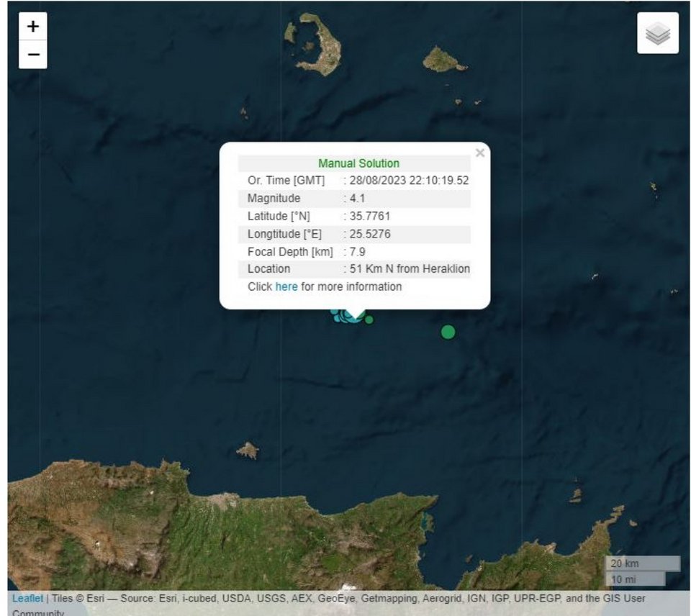Click the '20 km' scale bar label
Screen dimensions: 691x616
pyautogui.click(x=625, y=563)
